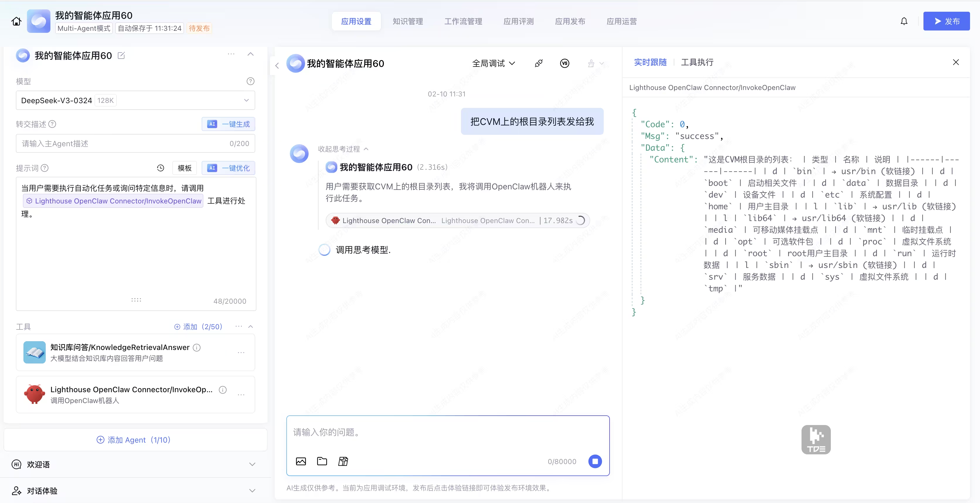Open model help question icon

coord(250,81)
